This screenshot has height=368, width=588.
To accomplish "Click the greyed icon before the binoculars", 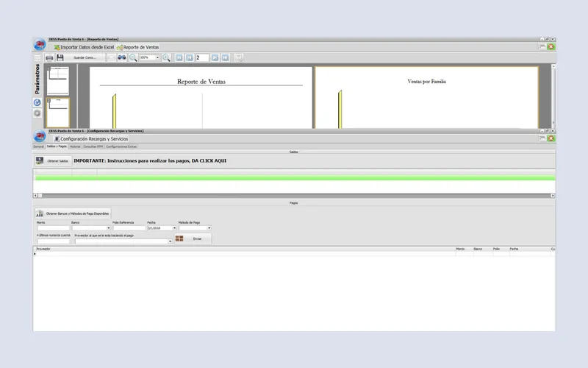I will pyautogui.click(x=112, y=57).
